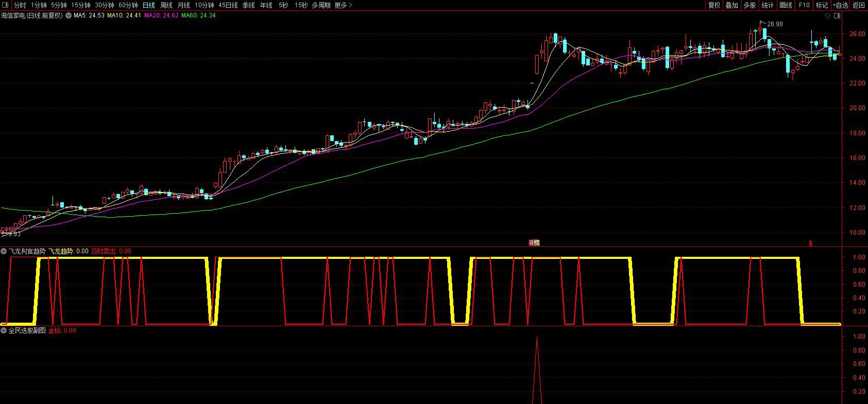Screen dimensions: 868x404
Task: Switch to 季线 quarterly chart
Action: click(248, 5)
